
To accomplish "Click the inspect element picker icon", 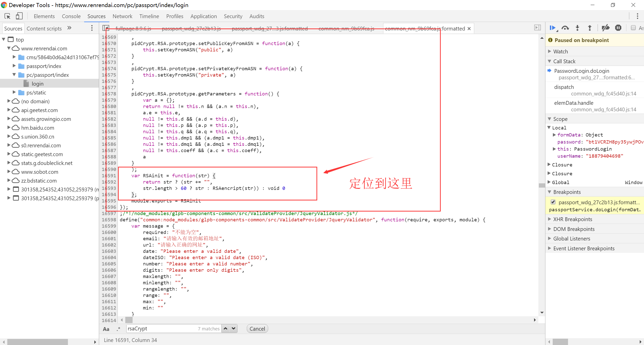I will click(x=7, y=16).
